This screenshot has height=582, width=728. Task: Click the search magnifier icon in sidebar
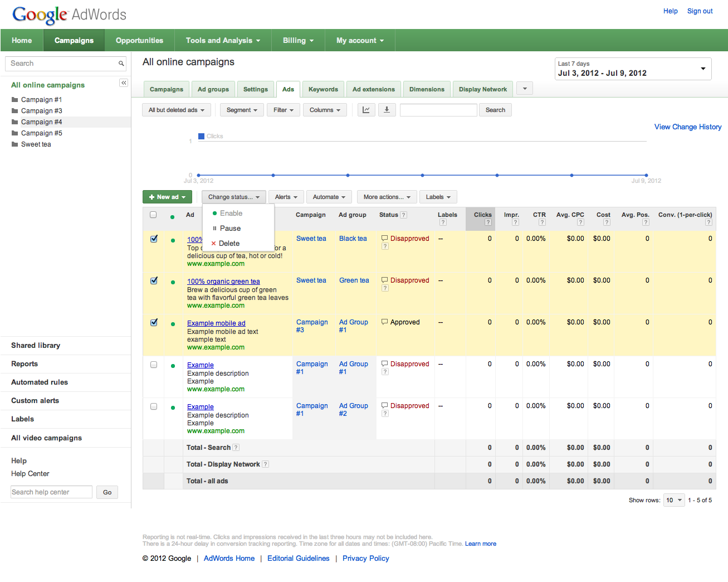(121, 64)
